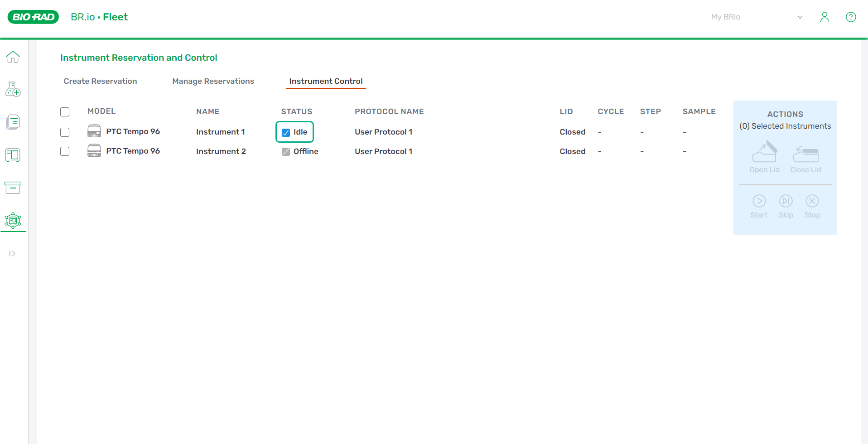
Task: Open the flask with plus sidebar icon
Action: tap(13, 89)
